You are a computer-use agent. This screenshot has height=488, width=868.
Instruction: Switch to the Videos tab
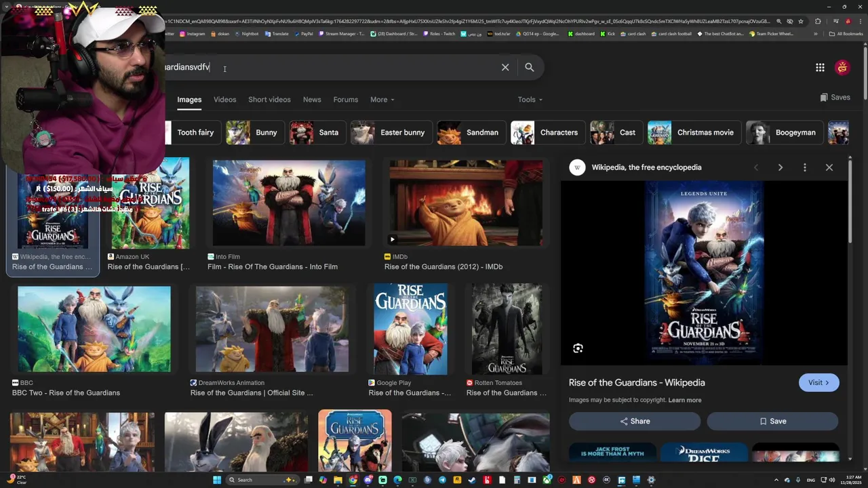(x=224, y=100)
